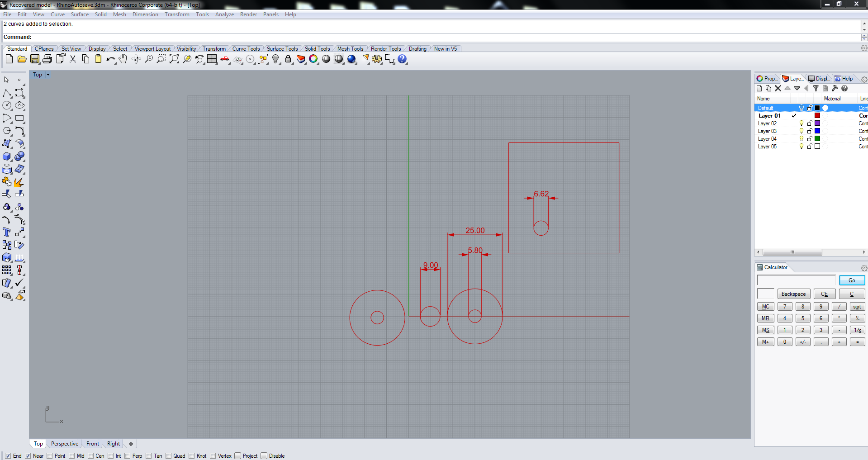
Task: Click the red car named-view icon
Action: coord(225,59)
